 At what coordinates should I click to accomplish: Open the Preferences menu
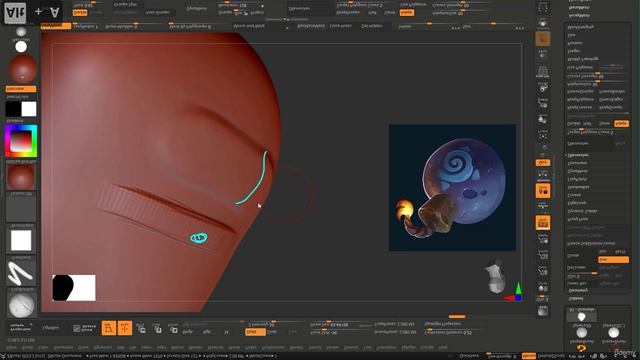point(273,347)
